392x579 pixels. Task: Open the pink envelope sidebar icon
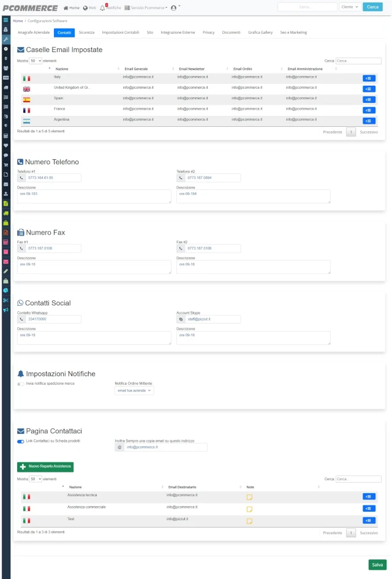6,262
